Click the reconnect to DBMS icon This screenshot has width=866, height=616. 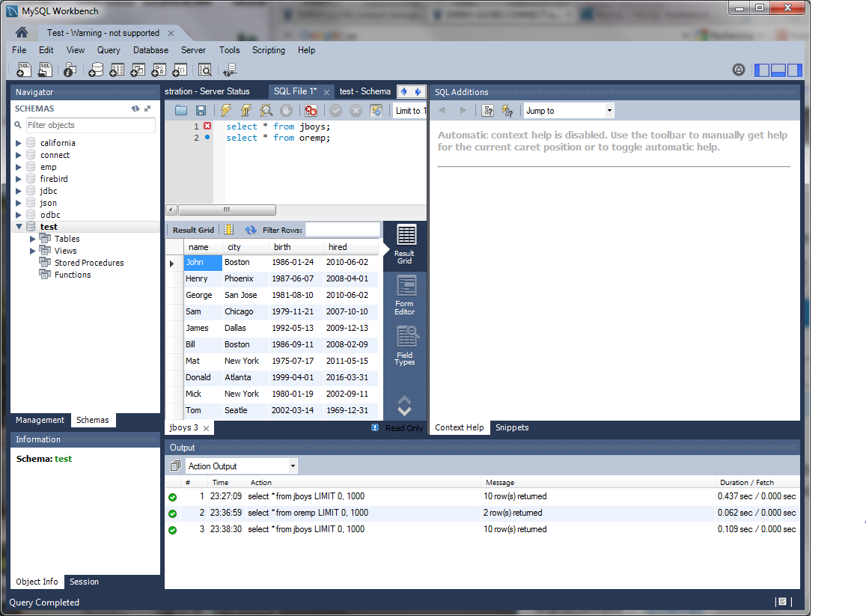coord(230,70)
